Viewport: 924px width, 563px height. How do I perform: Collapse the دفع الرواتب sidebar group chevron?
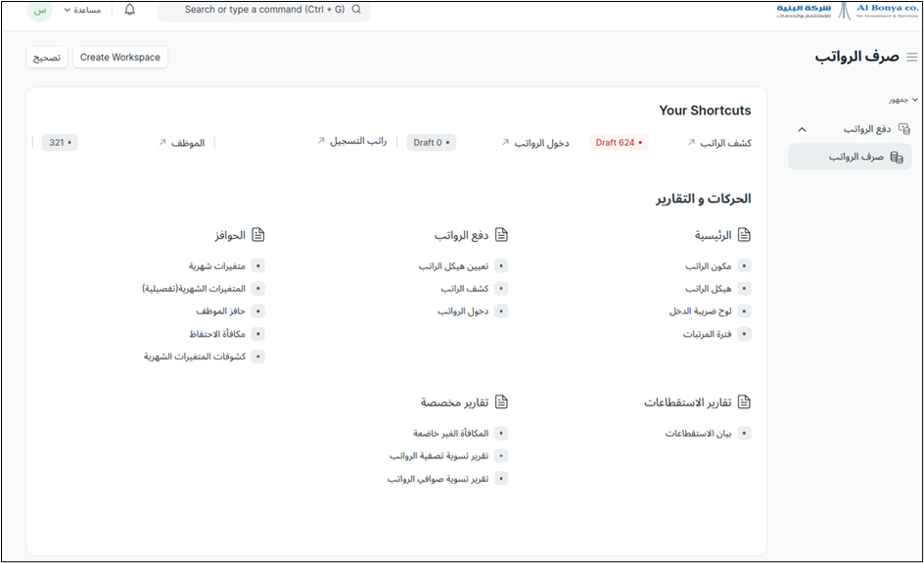point(802,129)
